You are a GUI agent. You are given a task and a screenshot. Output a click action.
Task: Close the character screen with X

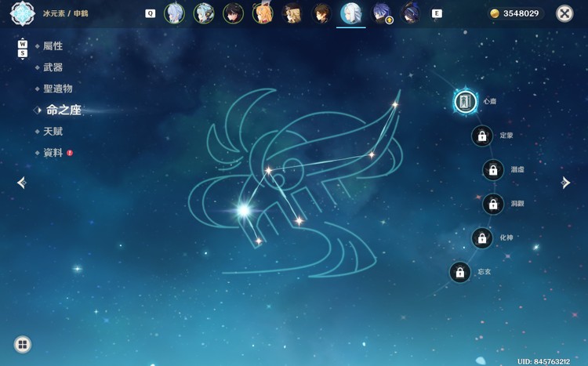coord(564,13)
